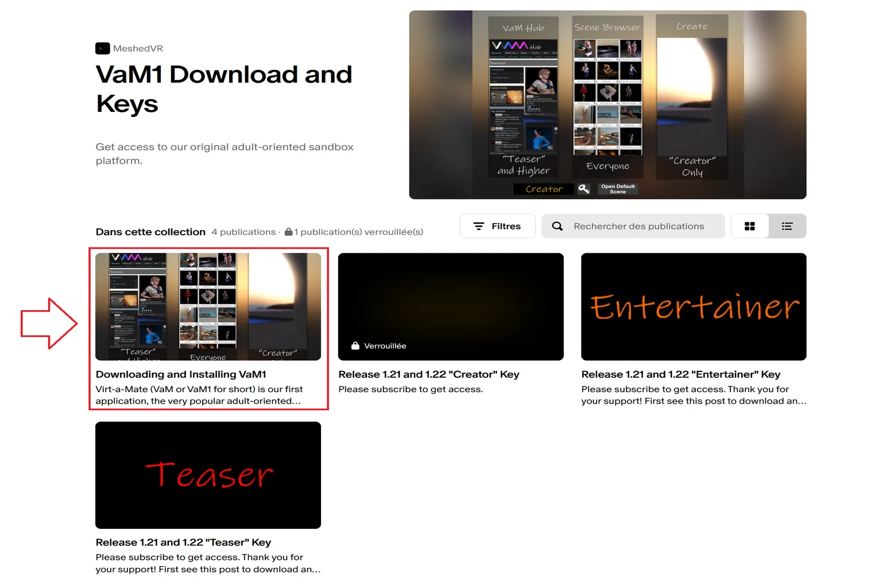The width and height of the screenshot is (882, 588).
Task: Click the Teaser Key post description text
Action: [208, 563]
